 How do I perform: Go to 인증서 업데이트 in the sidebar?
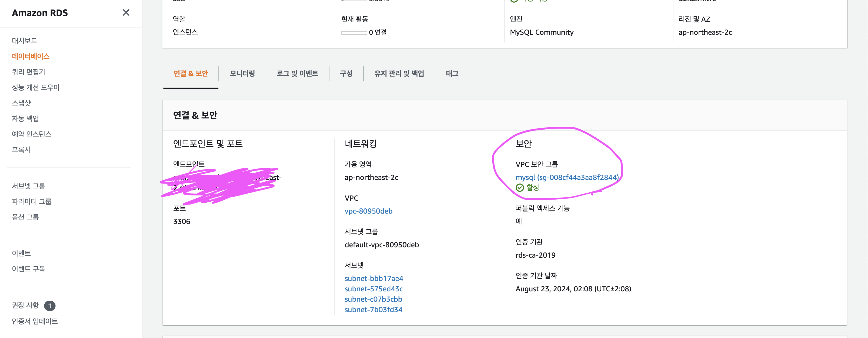(x=35, y=321)
